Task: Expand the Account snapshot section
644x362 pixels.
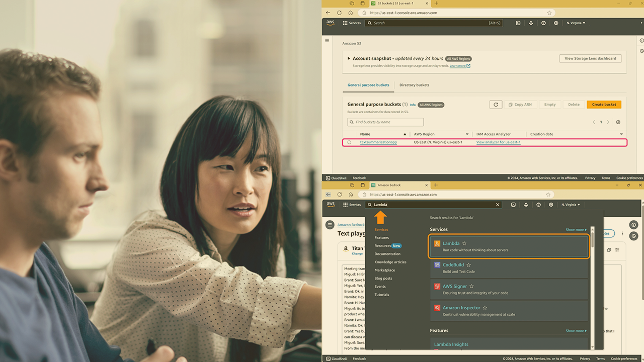Action: pos(349,58)
